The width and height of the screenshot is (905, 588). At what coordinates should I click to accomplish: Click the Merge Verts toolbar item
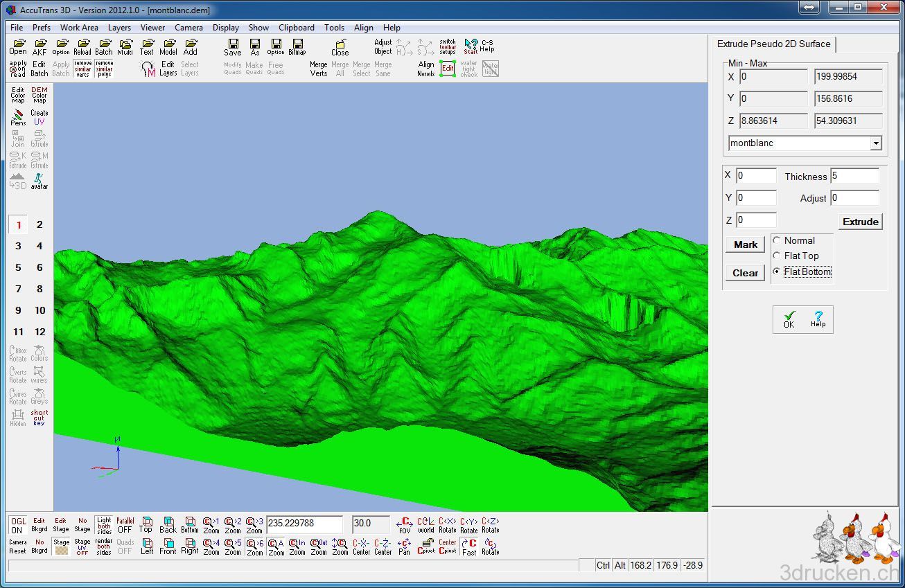pos(319,69)
